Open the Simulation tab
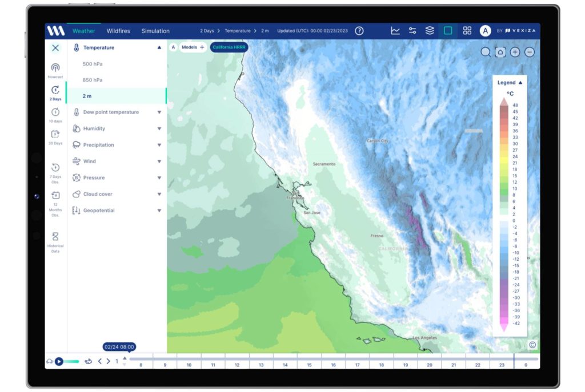Image resolution: width=585 pixels, height=392 pixels. [x=155, y=31]
